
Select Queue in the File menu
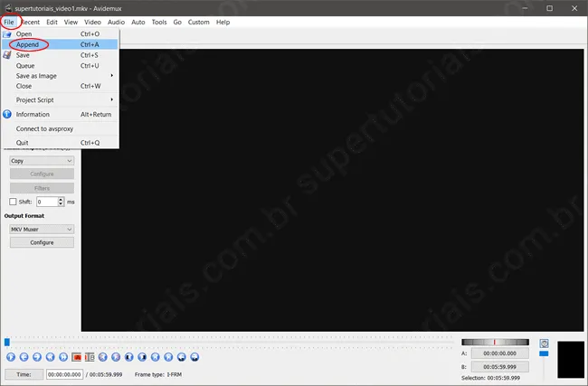(60, 66)
